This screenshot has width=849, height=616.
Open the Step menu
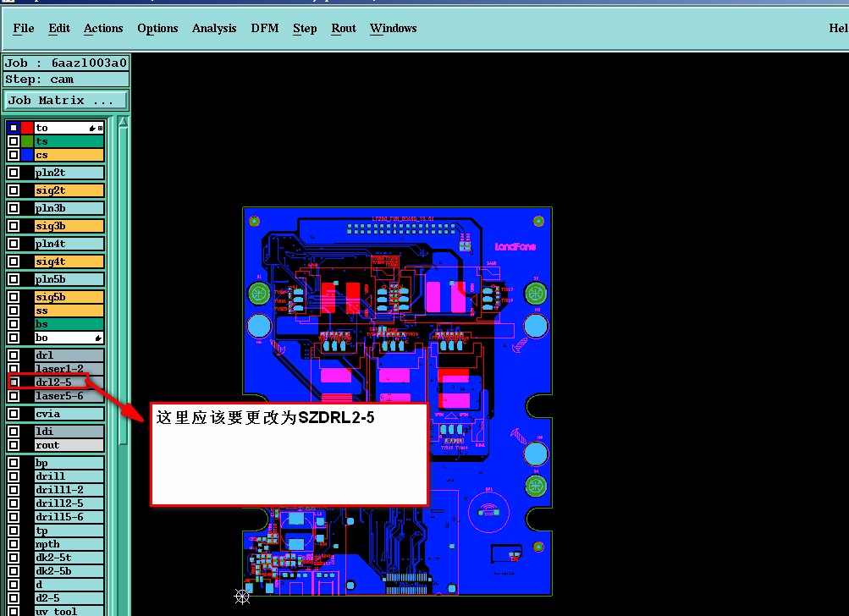point(305,28)
